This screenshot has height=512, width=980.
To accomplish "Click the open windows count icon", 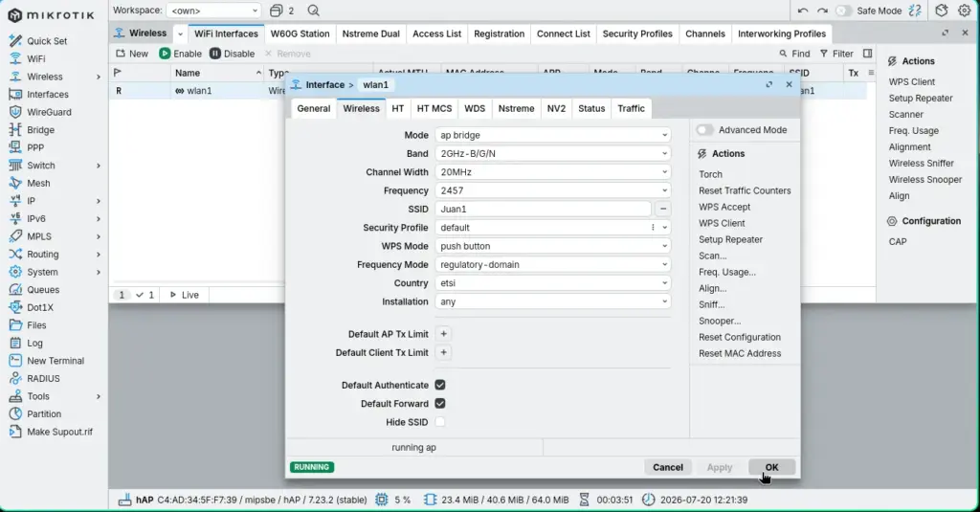I will (281, 11).
